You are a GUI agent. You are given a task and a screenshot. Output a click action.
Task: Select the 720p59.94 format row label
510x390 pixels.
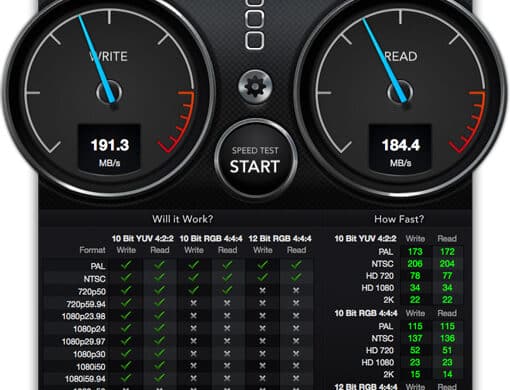click(x=86, y=304)
